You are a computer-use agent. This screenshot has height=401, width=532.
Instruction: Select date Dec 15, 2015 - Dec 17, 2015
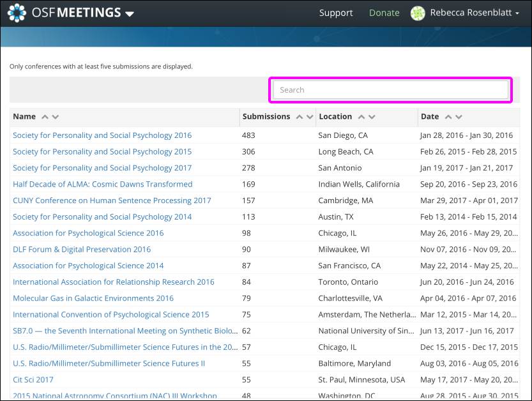coord(469,347)
